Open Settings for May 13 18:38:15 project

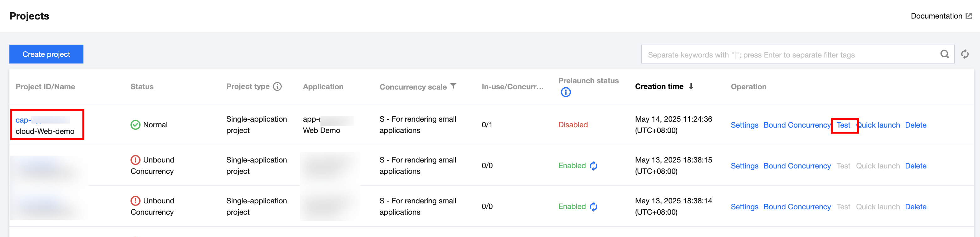[744, 166]
